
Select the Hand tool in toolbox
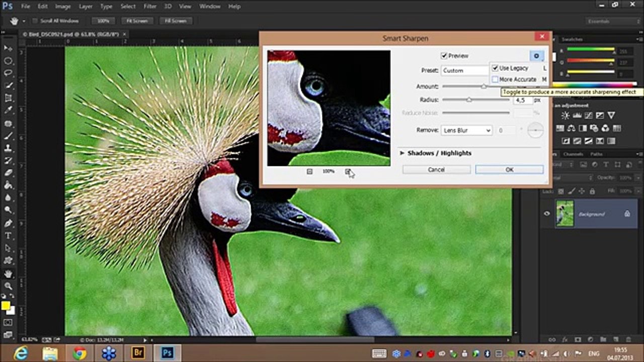pos(8,274)
